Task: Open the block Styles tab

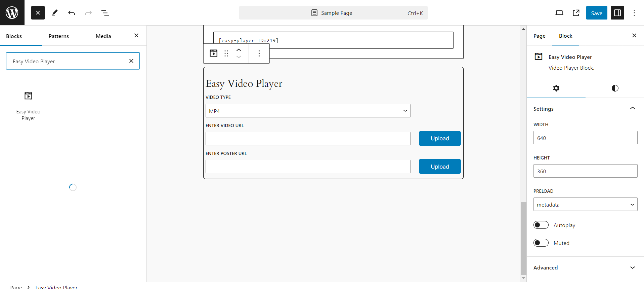Action: [x=615, y=88]
